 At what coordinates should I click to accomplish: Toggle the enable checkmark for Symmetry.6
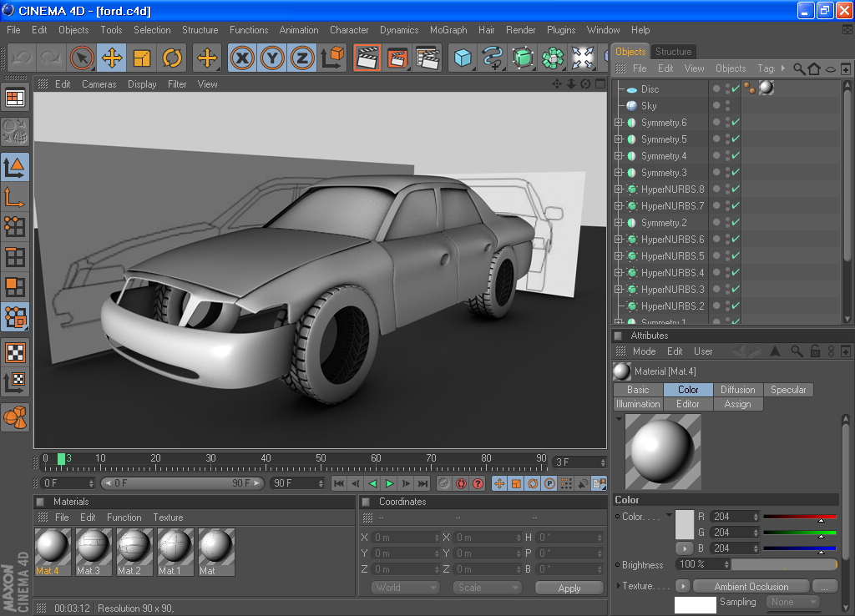click(x=736, y=123)
